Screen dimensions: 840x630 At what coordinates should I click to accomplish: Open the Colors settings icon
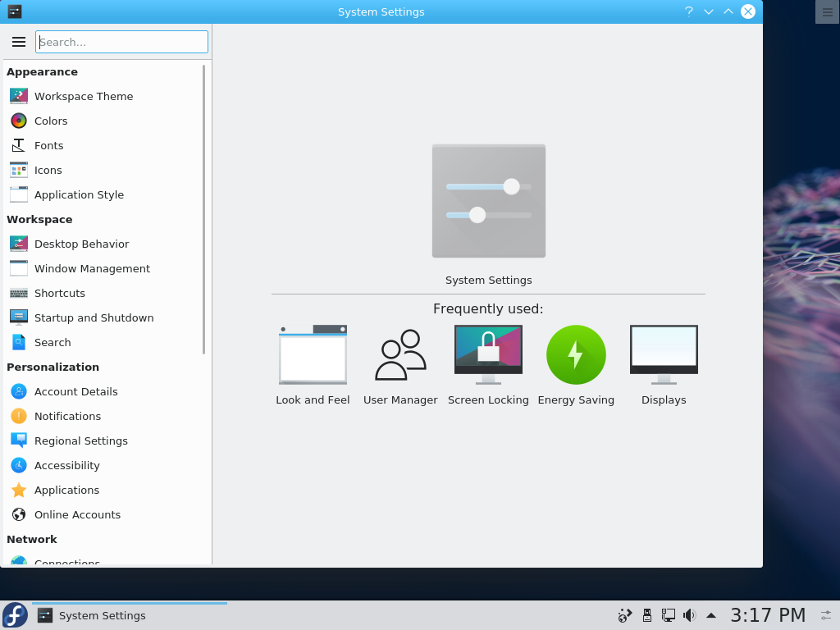pos(19,121)
